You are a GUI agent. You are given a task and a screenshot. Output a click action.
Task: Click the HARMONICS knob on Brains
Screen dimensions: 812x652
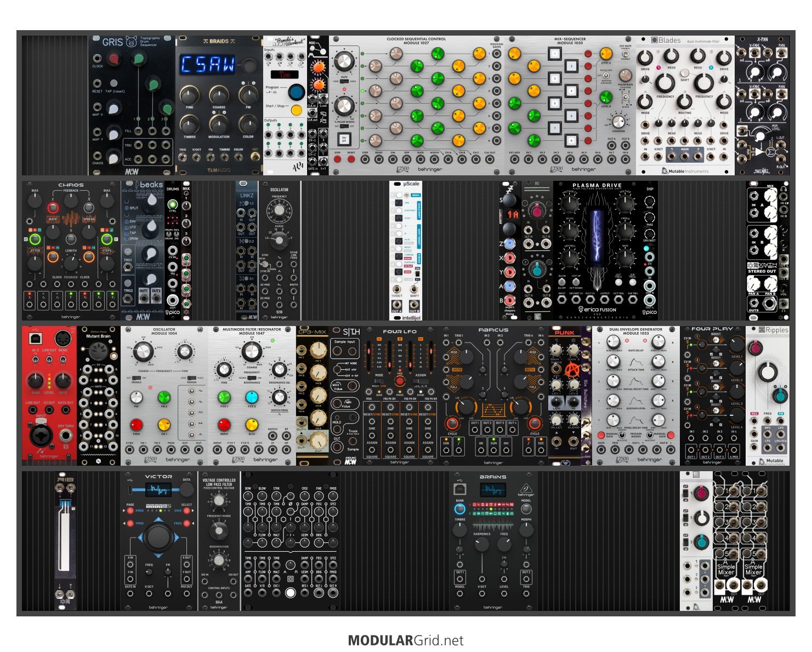pyautogui.click(x=481, y=544)
